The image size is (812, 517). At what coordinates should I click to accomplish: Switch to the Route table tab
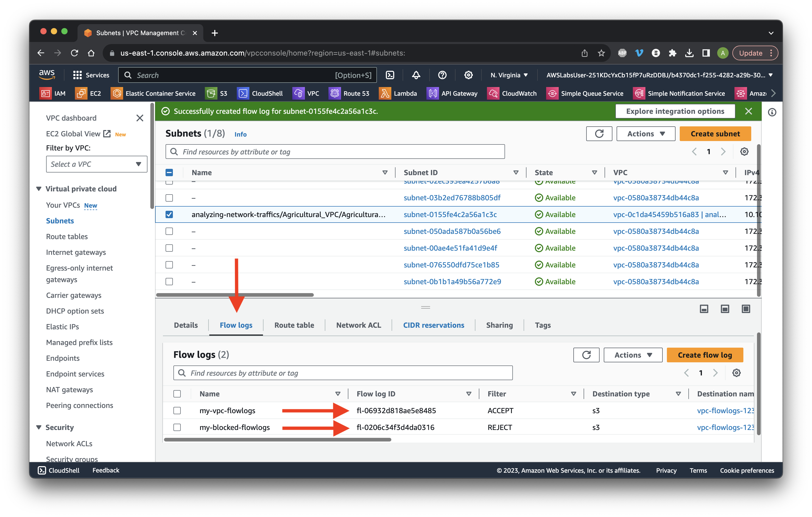pyautogui.click(x=294, y=325)
